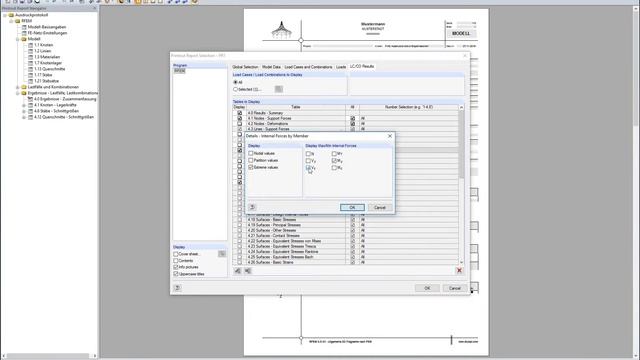Click the 1.2 Linien table icon

coord(31,51)
